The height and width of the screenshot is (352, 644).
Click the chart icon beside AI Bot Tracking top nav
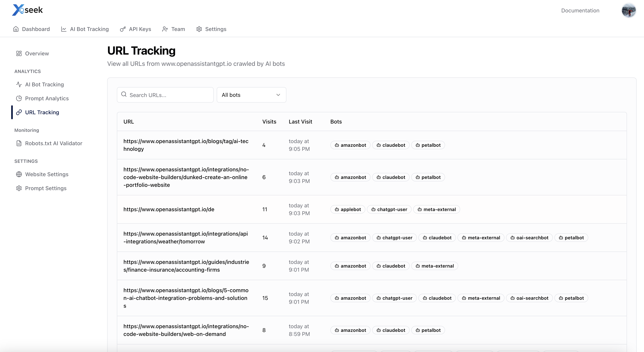(x=64, y=29)
